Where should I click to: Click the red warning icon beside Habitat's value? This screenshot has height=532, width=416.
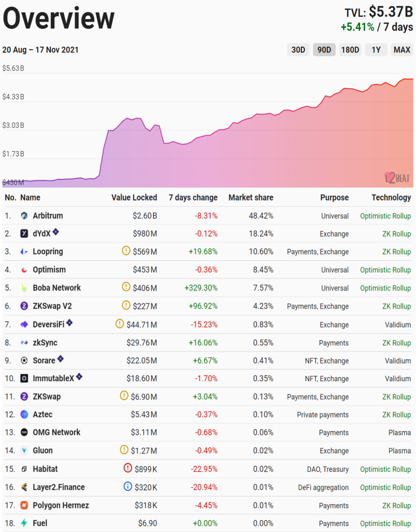pos(128,468)
